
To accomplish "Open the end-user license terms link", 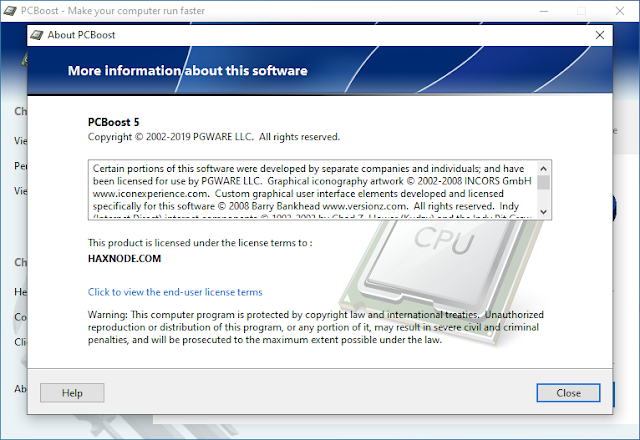I will 175,292.
